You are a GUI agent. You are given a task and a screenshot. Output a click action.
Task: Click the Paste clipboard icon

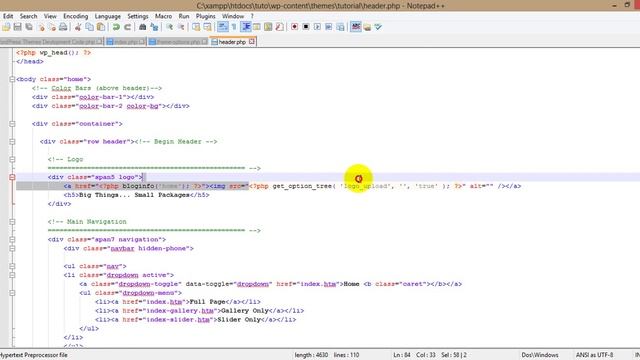coord(101,27)
